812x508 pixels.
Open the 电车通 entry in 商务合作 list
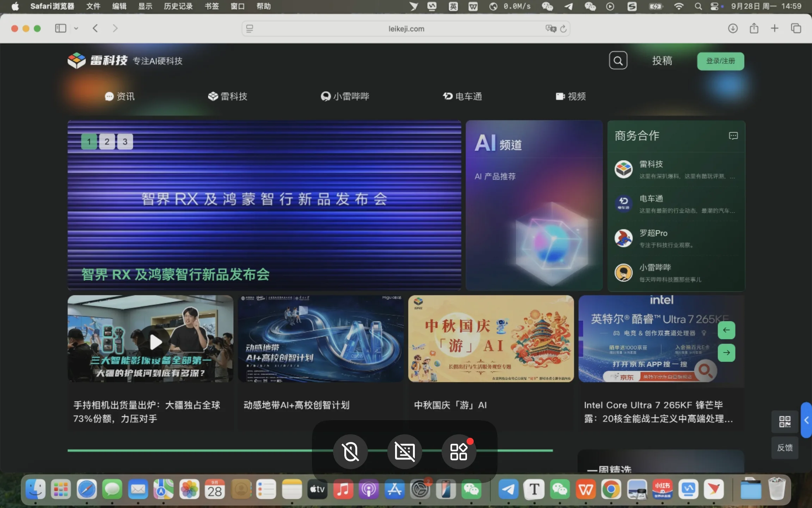(675, 204)
